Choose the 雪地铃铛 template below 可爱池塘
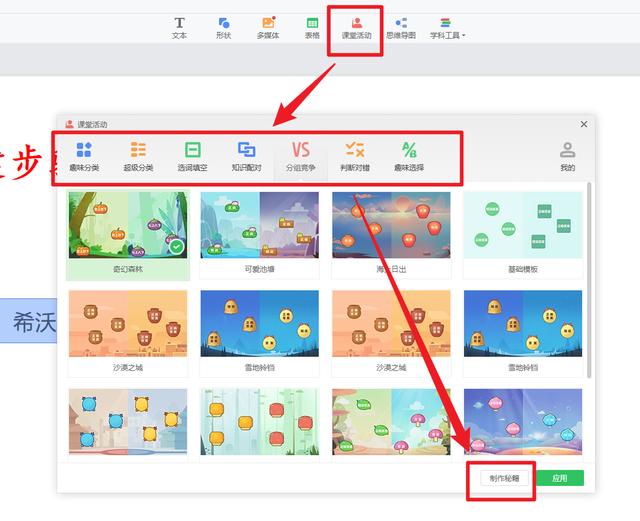 [x=260, y=333]
